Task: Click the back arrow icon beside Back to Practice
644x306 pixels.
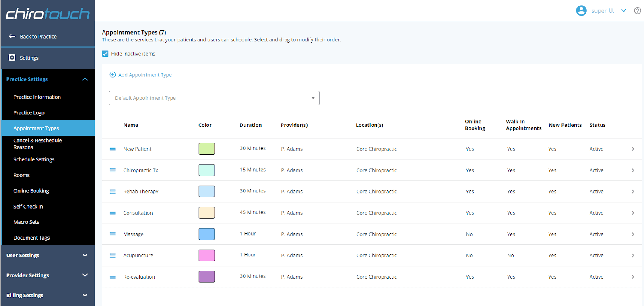Action: pyautogui.click(x=12, y=36)
